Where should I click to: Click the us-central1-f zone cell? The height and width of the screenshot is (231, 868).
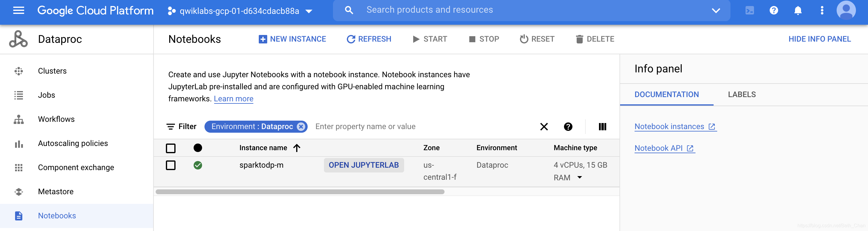pos(440,171)
